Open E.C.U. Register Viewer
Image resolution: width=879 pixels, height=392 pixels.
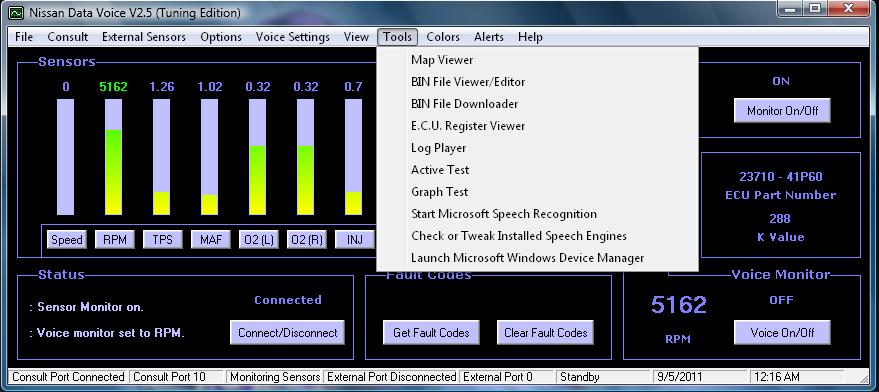point(537,126)
